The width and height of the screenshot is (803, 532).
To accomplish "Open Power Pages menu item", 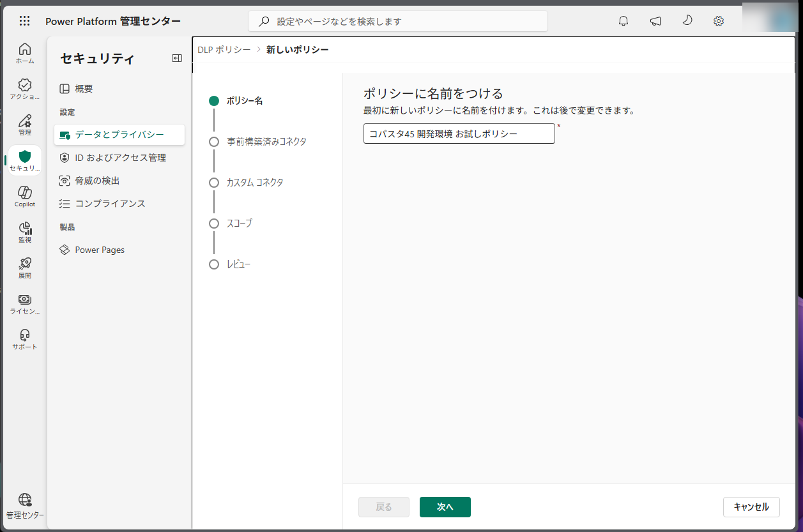I will tap(119, 250).
